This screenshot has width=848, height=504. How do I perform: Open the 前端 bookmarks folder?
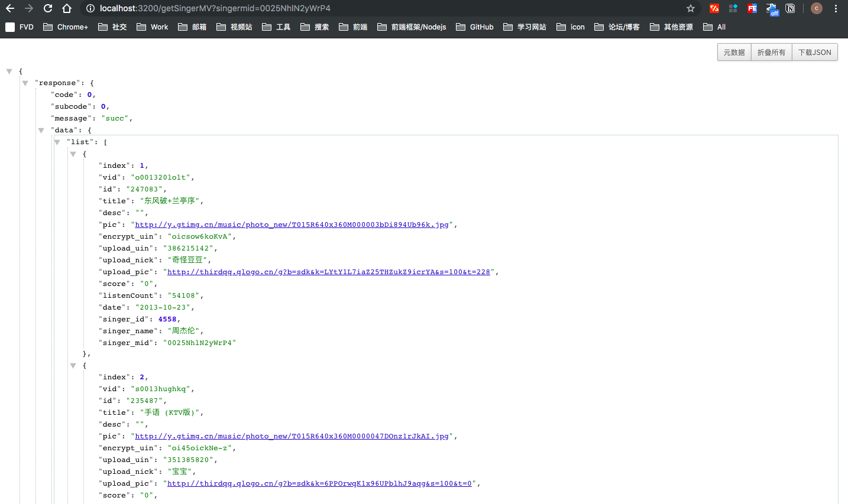pos(353,27)
